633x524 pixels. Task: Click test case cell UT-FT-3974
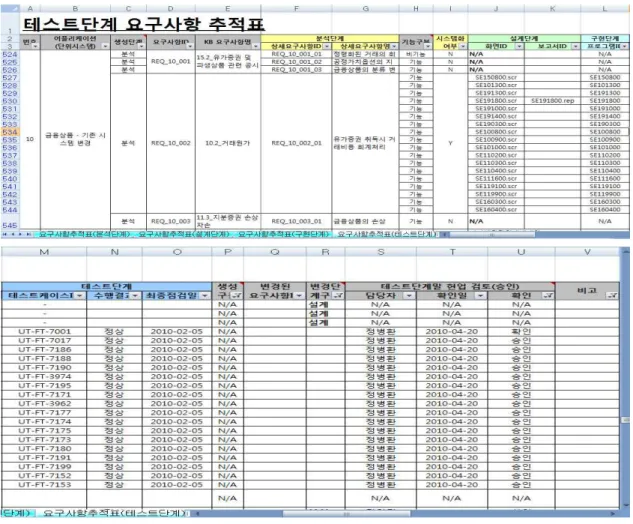click(x=44, y=377)
